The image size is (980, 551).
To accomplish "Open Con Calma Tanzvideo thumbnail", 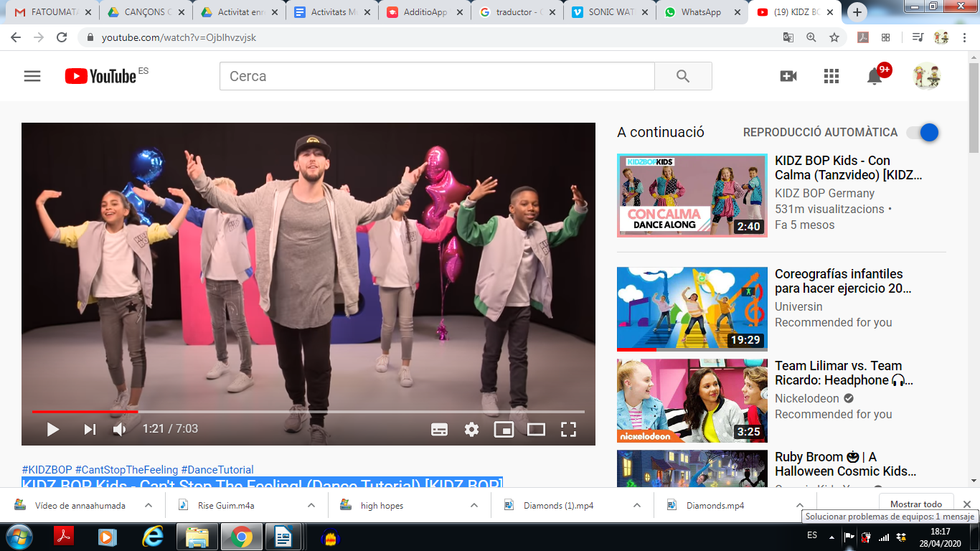I will (x=692, y=195).
